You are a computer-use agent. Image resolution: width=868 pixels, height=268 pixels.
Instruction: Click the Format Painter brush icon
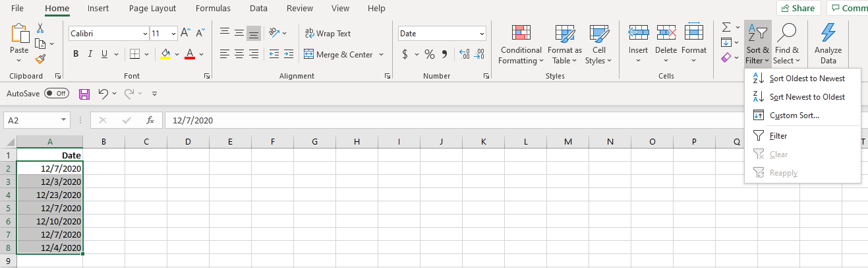click(x=40, y=59)
